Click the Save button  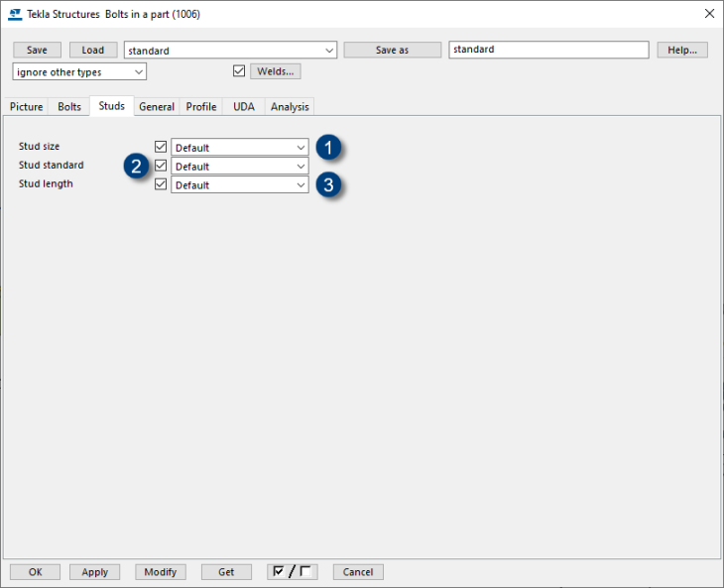[37, 50]
